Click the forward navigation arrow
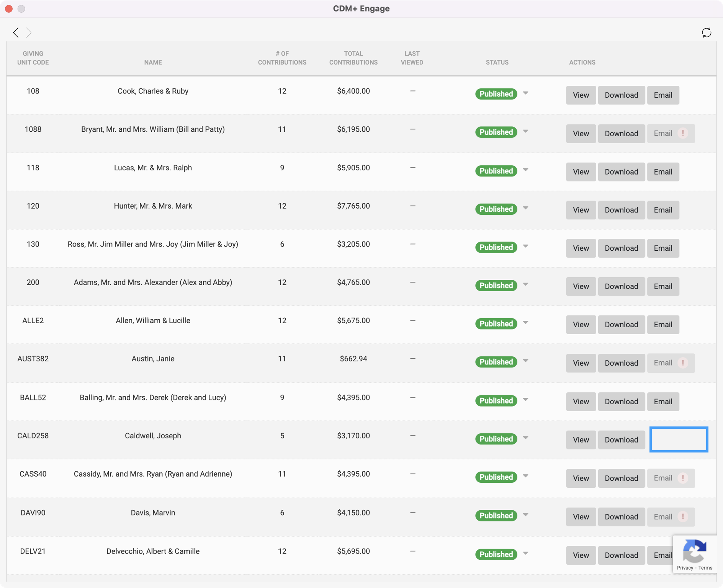Screen dimensions: 723x588 [29, 33]
